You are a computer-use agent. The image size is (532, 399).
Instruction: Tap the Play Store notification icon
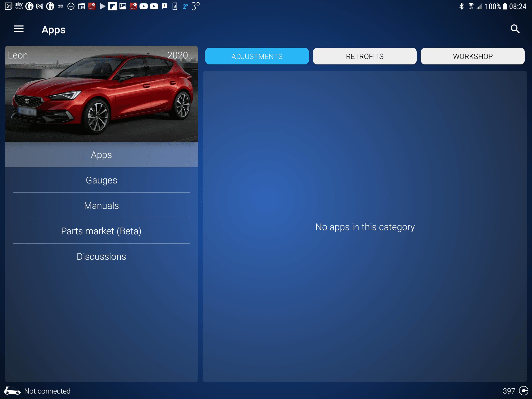[x=103, y=6]
